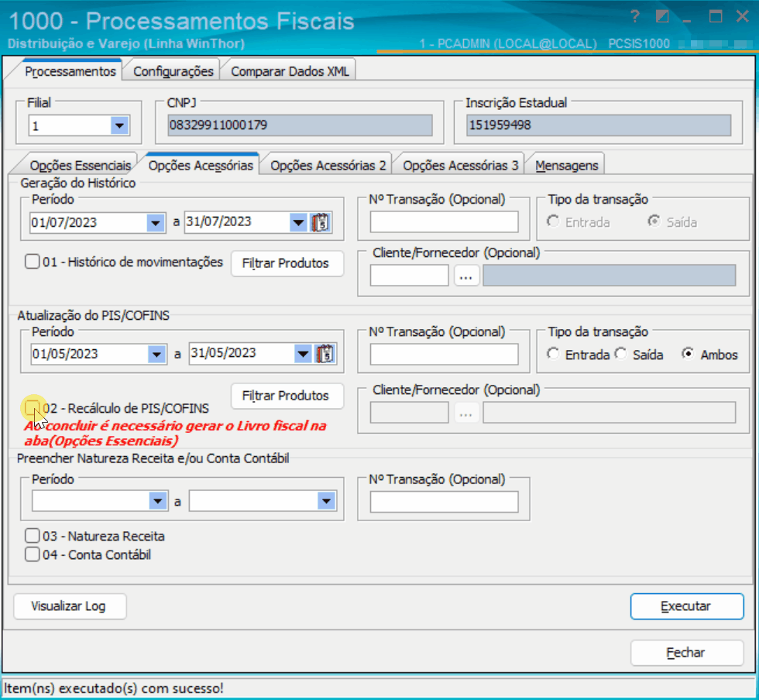Open Natureza Receita start period dropdown
The image size is (759, 700).
coord(158,501)
